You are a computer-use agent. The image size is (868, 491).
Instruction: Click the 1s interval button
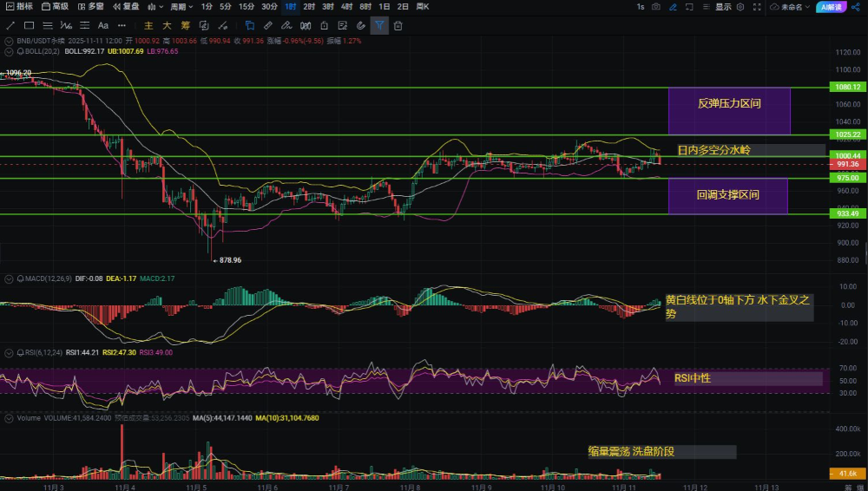[x=641, y=7]
